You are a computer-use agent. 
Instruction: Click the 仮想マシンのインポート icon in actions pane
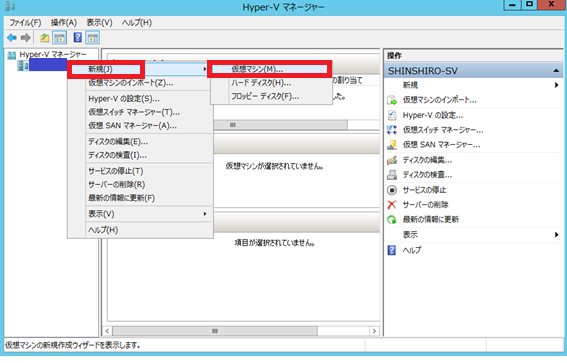[x=392, y=100]
